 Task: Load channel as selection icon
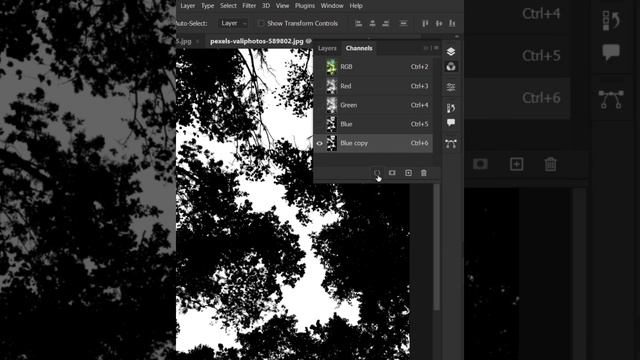pyautogui.click(x=377, y=173)
